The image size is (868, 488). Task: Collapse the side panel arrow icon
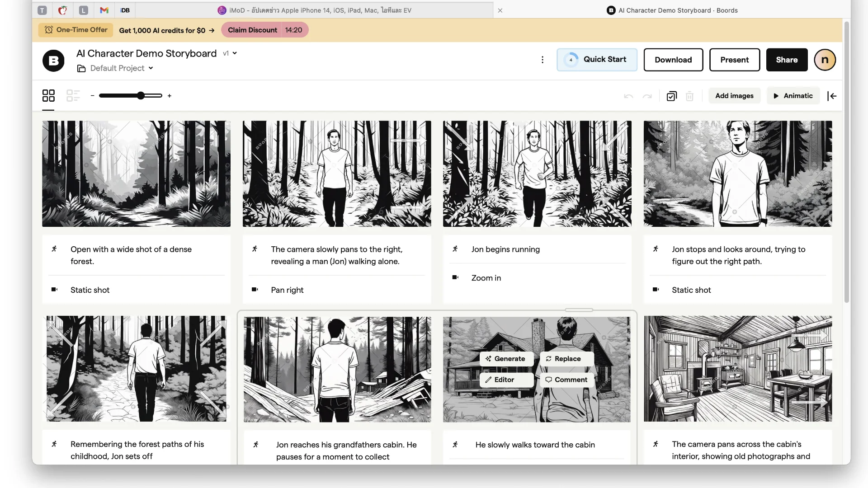(x=832, y=96)
